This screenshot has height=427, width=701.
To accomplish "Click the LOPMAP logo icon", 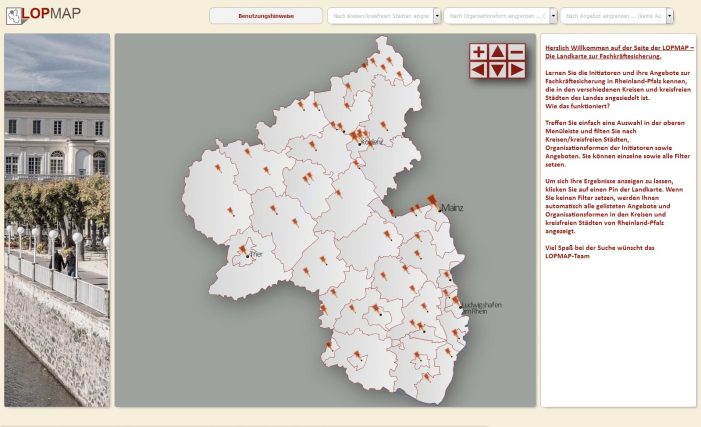I will click(13, 16).
